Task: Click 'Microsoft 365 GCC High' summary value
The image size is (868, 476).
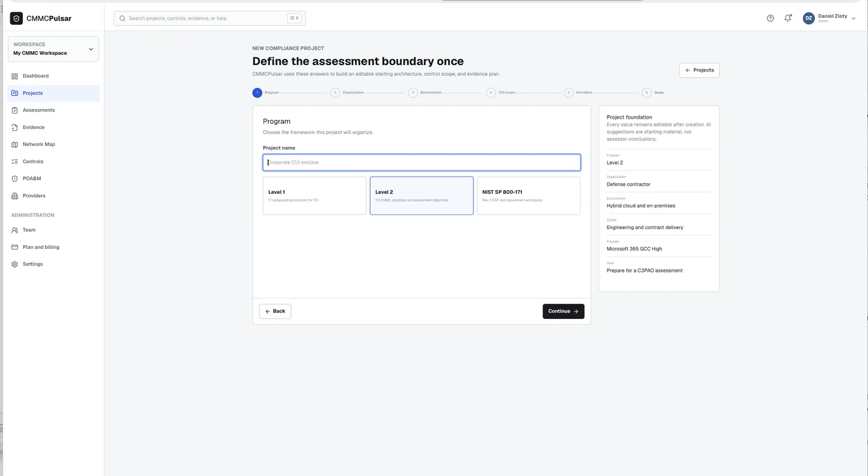Action: [634, 249]
